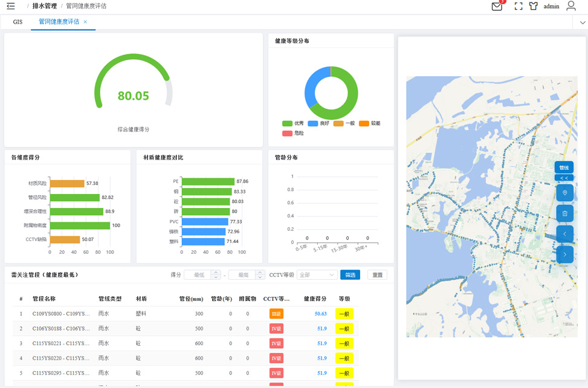Open the CCTV等级 dropdown
Screen dimensions: 588x388
pos(317,275)
